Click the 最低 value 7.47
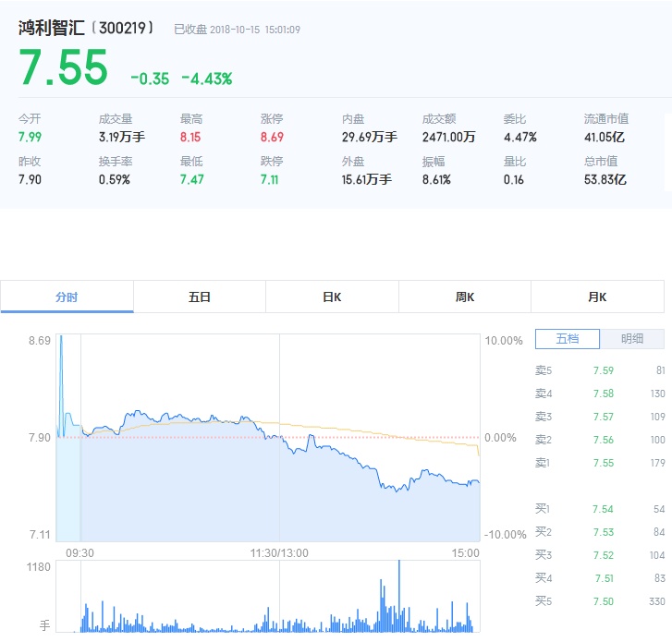This screenshot has height=642, width=672. point(191,179)
